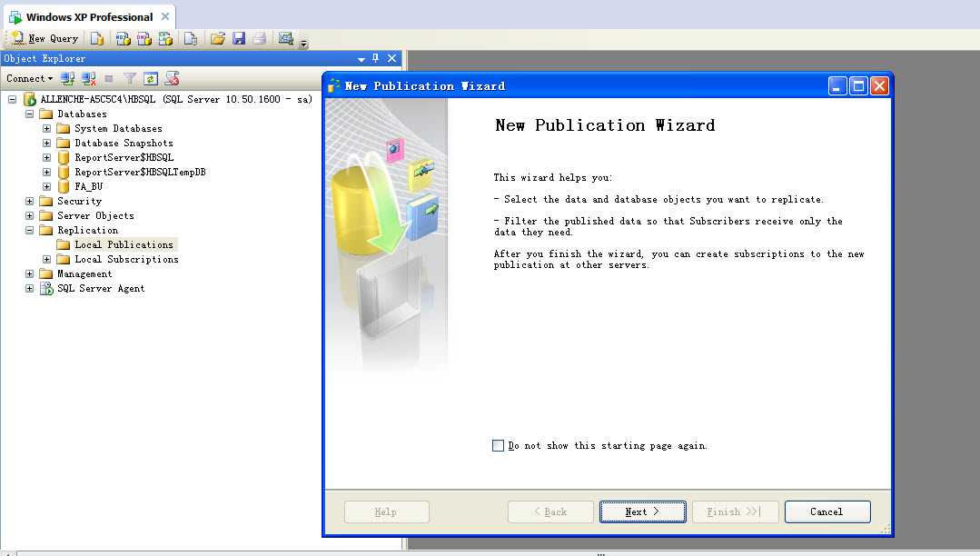The image size is (980, 556).
Task: Click the disabled Back button in wizard
Action: pos(550,511)
